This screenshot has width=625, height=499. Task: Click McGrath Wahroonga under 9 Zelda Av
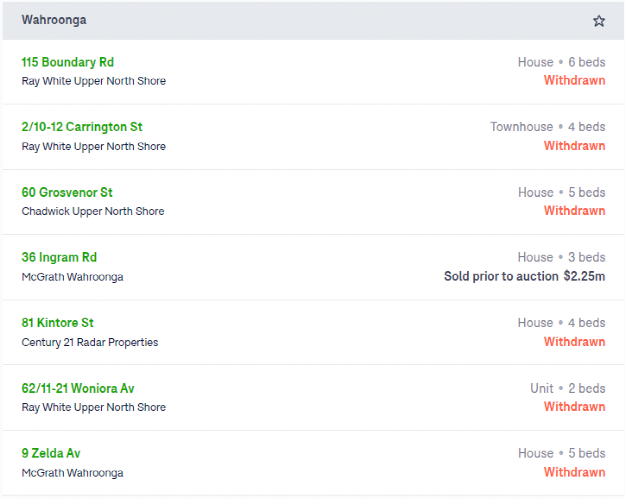point(72,473)
